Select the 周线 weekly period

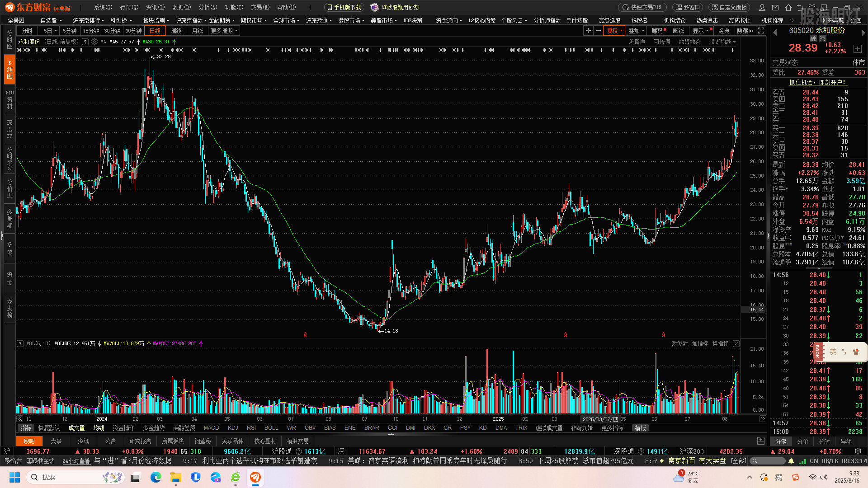[176, 31]
